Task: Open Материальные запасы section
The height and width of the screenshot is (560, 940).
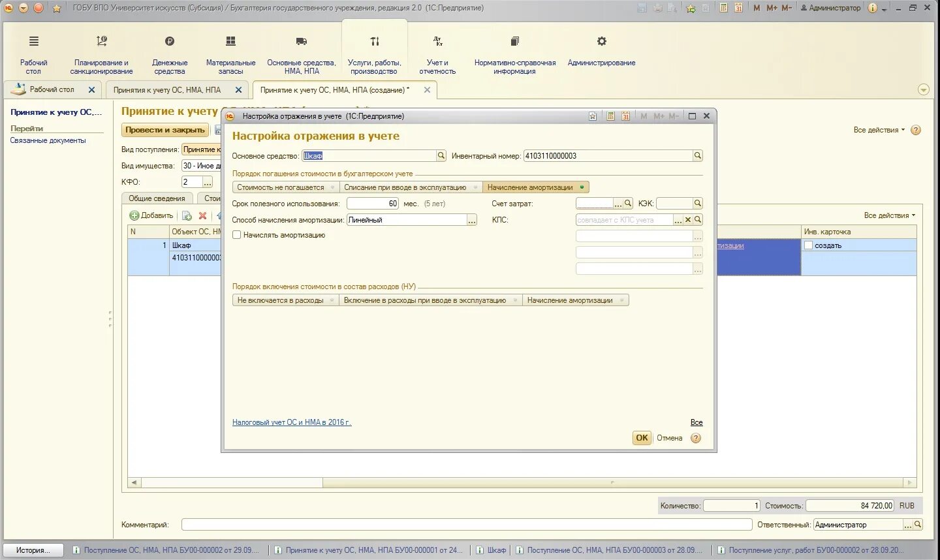Action: [230, 55]
